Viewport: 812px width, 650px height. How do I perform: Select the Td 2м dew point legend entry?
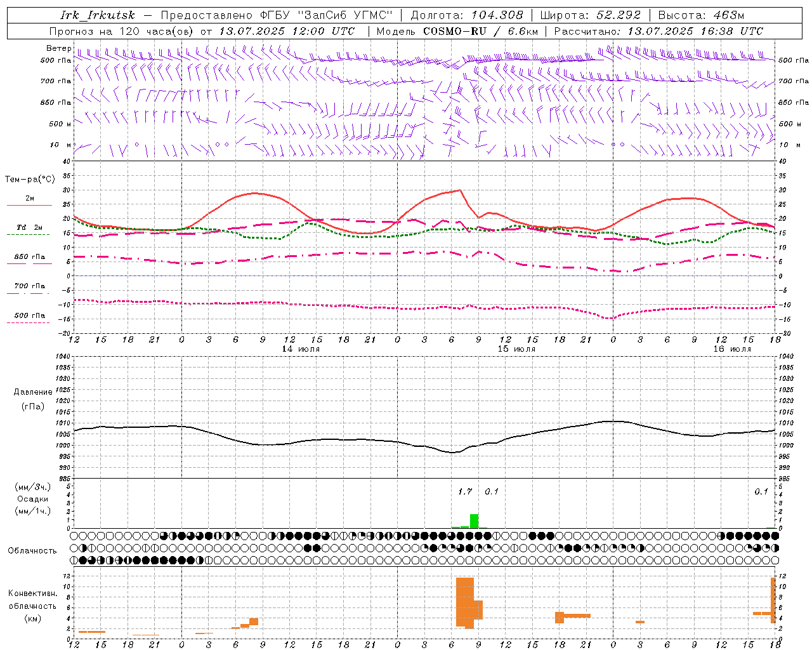point(30,230)
